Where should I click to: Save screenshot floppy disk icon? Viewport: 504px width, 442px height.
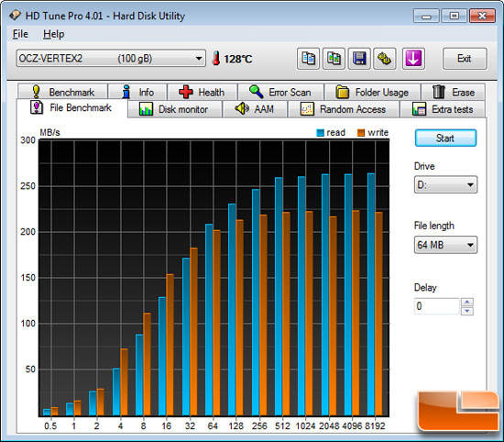(x=359, y=59)
